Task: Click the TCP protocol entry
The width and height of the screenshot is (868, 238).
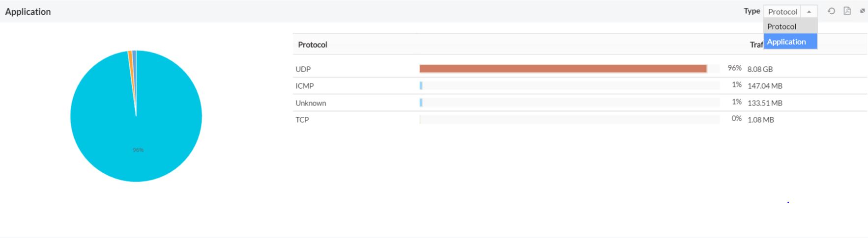Action: click(x=302, y=120)
